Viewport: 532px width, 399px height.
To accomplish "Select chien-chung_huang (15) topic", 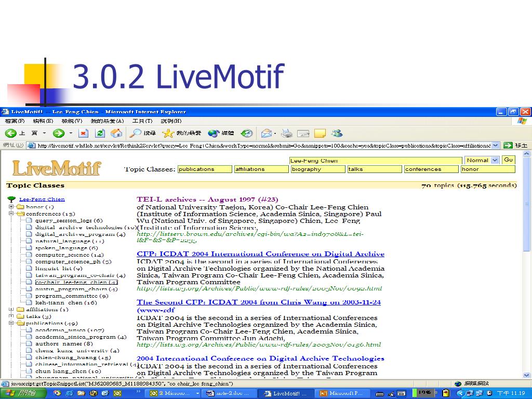I will tap(73, 357).
